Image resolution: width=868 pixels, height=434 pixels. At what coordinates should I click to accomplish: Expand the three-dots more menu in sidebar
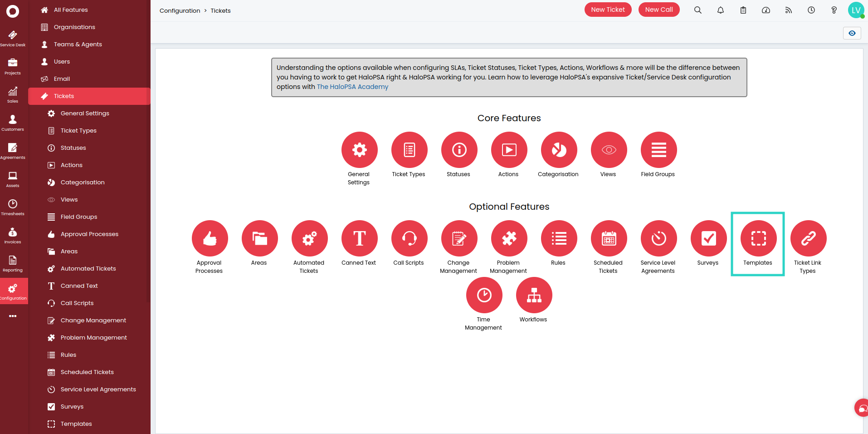point(13,316)
